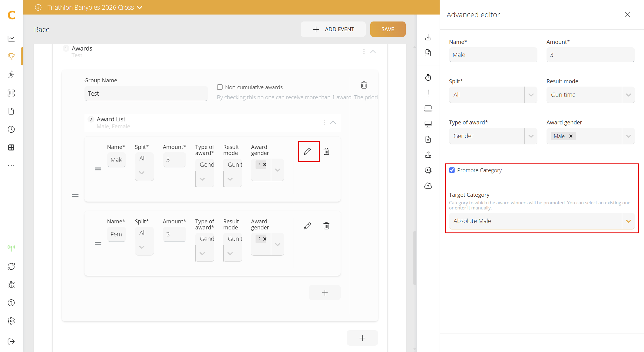644x352 pixels.
Task: Open the bug report icon
Action: pos(11,285)
